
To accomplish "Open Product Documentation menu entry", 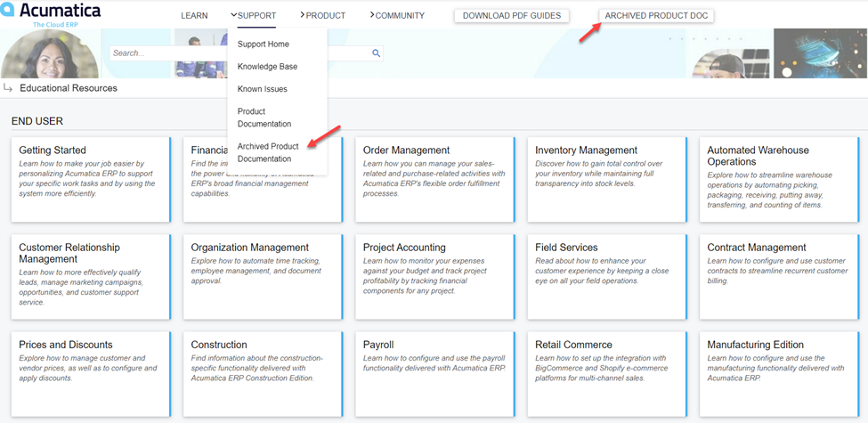I will 264,118.
